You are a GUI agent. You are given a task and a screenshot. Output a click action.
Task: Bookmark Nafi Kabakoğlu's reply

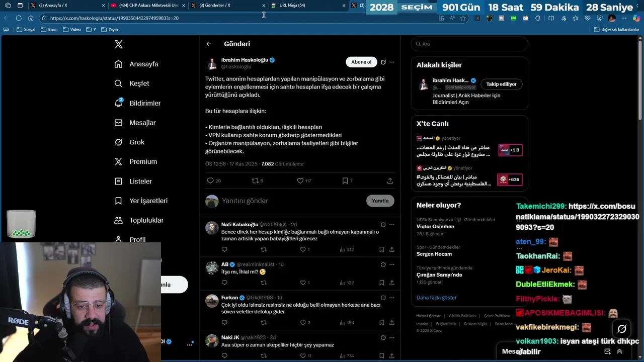pos(381,249)
